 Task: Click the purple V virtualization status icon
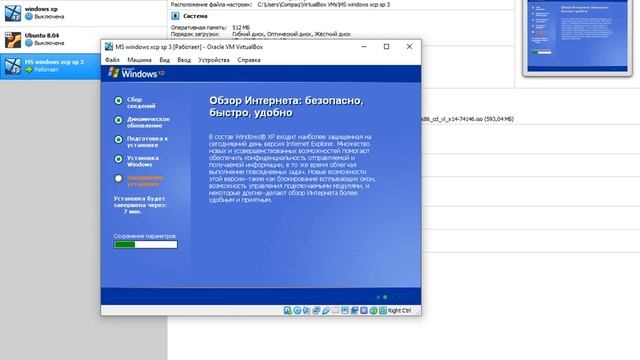pyautogui.click(x=364, y=311)
